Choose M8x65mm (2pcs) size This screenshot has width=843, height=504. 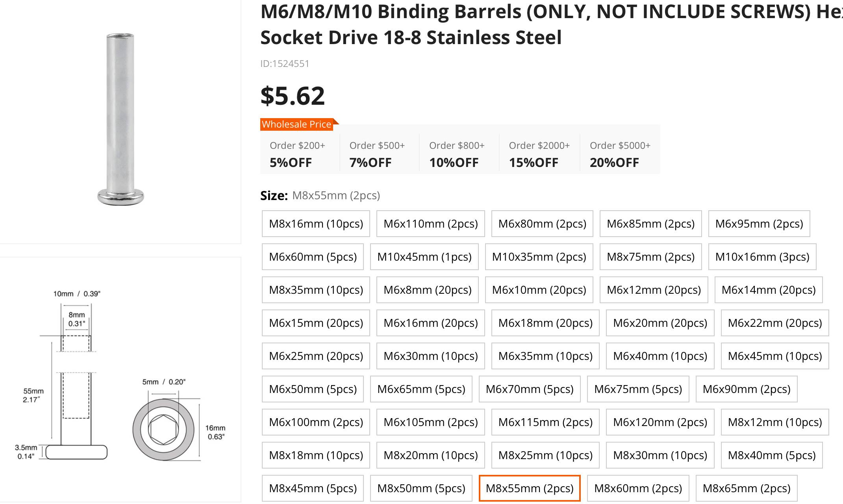746,488
